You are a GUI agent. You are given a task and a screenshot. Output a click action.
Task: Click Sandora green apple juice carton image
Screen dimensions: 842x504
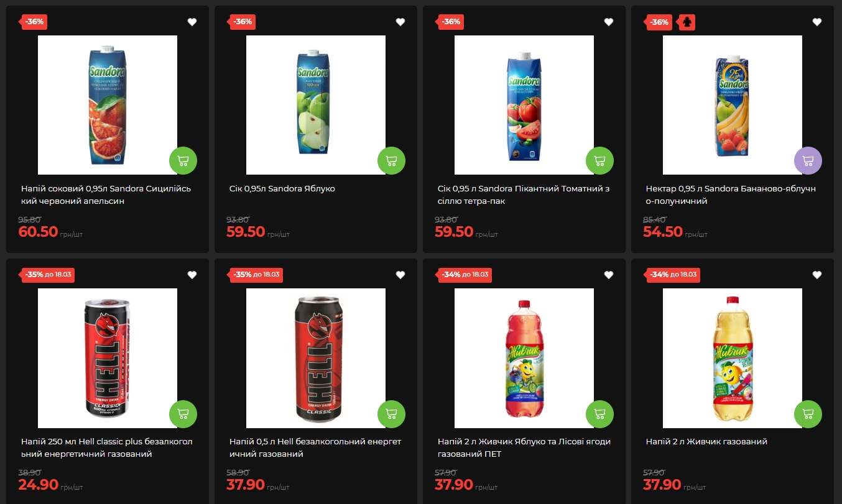316,105
